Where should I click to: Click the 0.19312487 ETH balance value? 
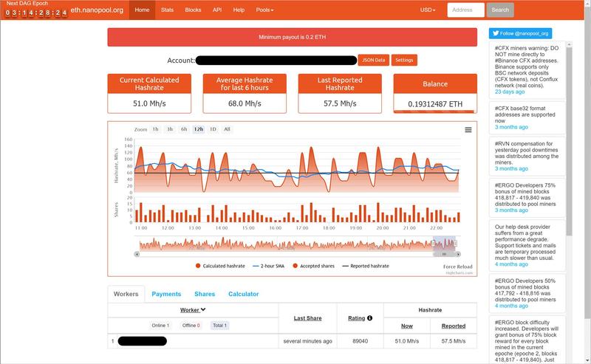click(435, 104)
